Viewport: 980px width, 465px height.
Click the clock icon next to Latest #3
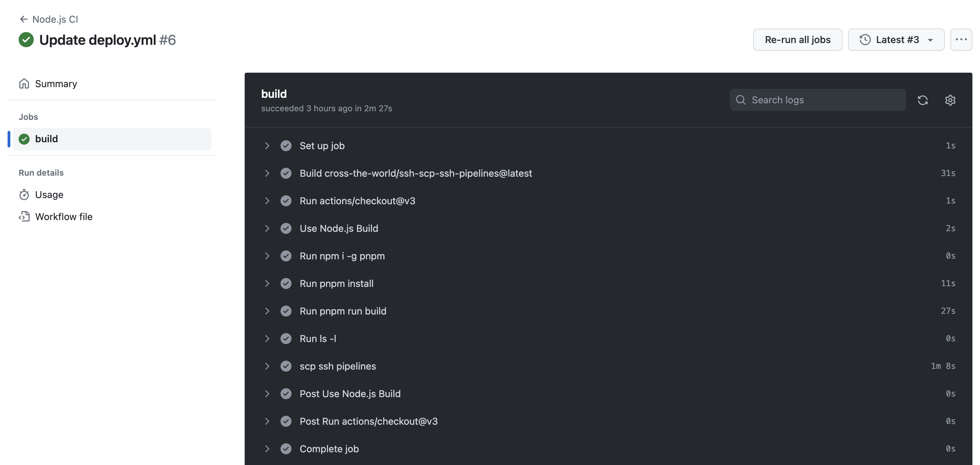point(864,39)
